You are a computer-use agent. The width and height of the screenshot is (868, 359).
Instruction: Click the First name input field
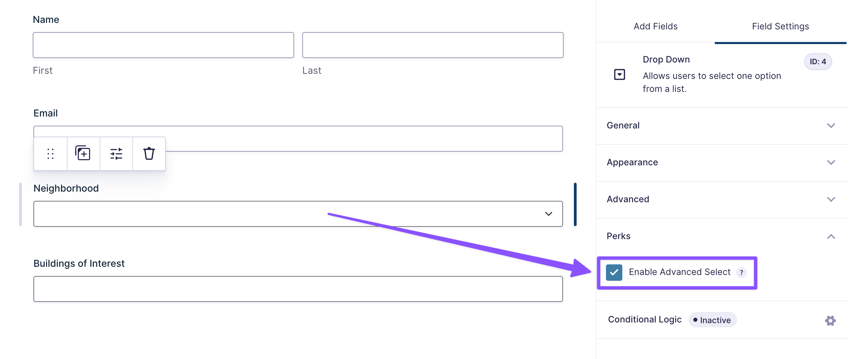tap(163, 45)
